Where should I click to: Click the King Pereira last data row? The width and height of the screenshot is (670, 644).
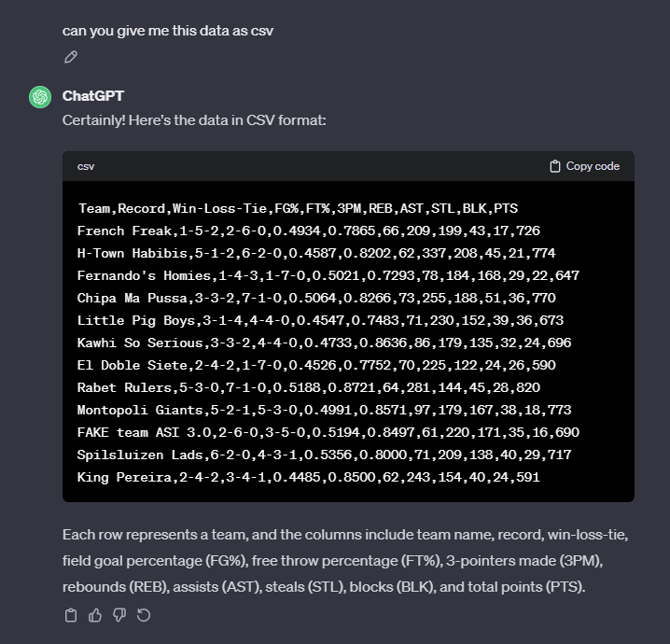[x=309, y=477]
